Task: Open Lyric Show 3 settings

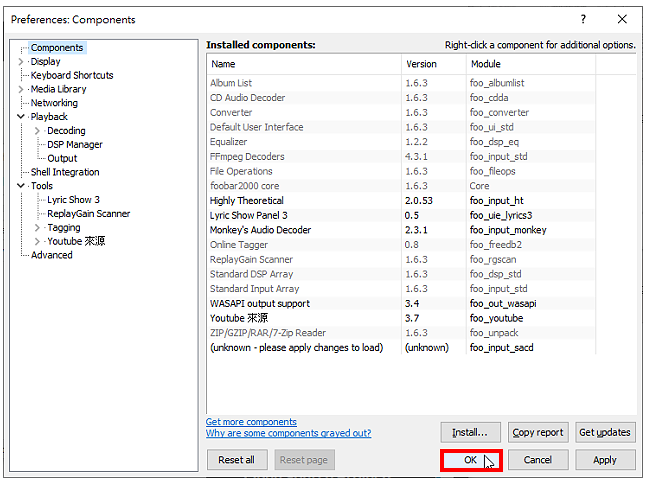Action: (73, 200)
